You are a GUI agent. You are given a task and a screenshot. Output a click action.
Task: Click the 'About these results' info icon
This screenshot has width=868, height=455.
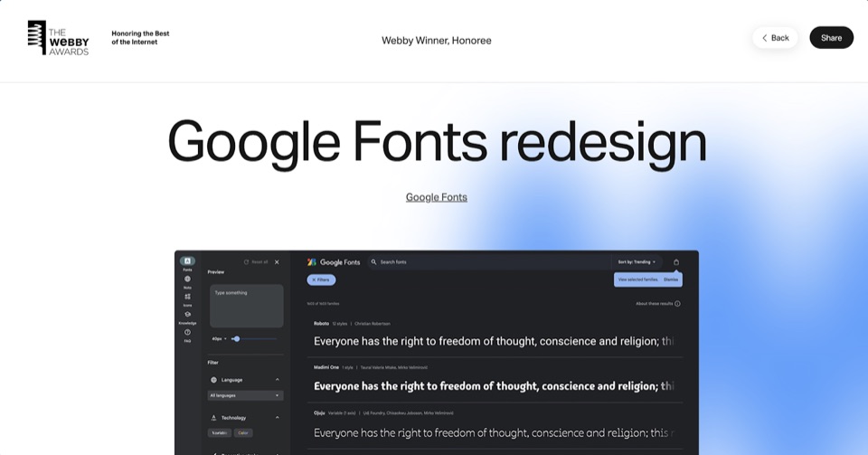pyautogui.click(x=677, y=303)
